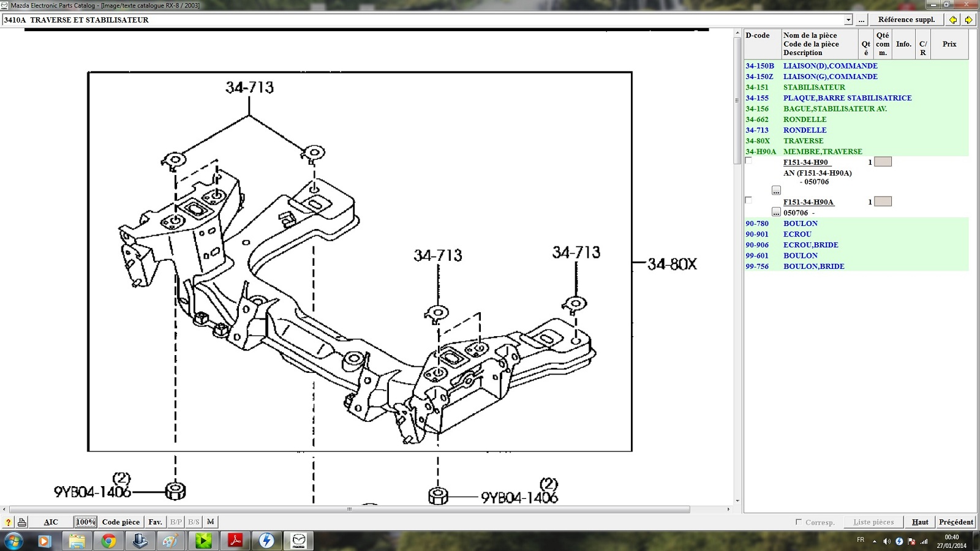Open help with the question mark icon

(8, 522)
